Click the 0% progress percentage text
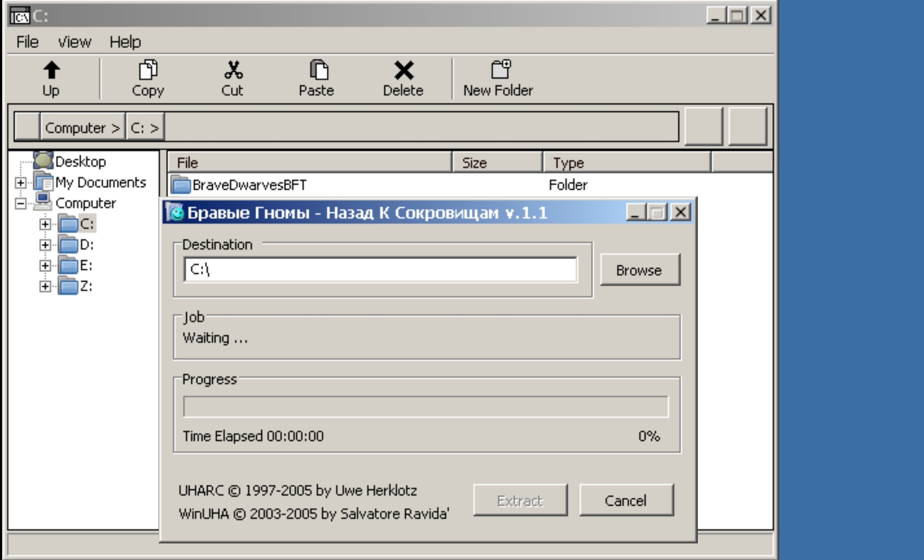 click(x=649, y=436)
